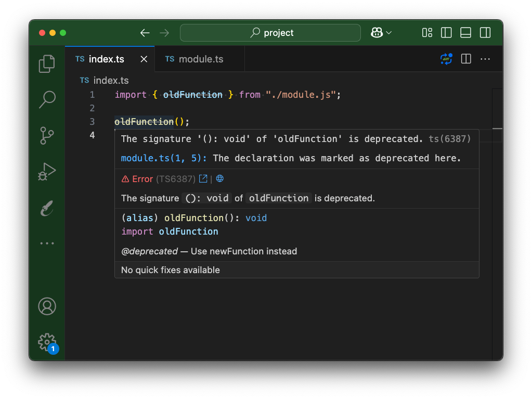This screenshot has width=532, height=399.
Task: Click the ts(6387) error code text
Action: pyautogui.click(x=449, y=139)
